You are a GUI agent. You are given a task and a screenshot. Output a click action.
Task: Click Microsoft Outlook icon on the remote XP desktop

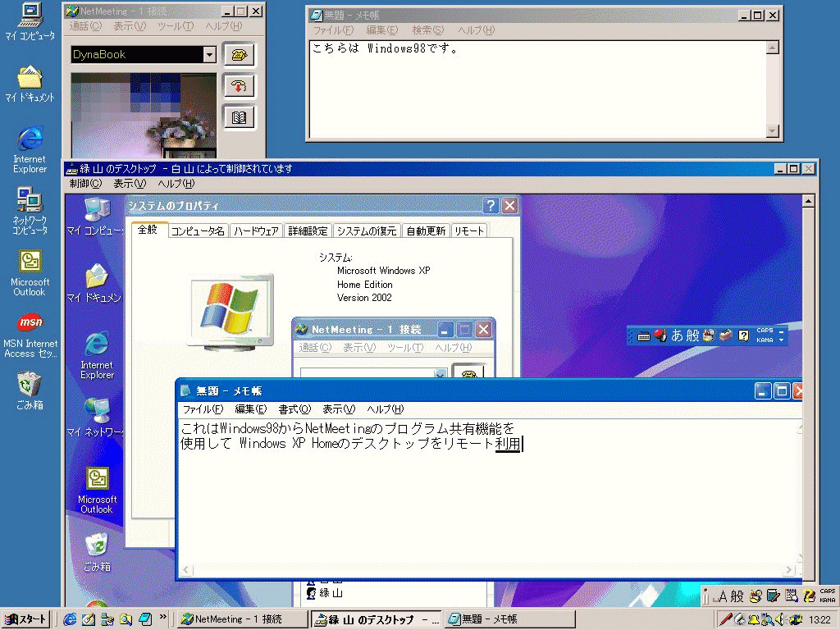pos(97,491)
